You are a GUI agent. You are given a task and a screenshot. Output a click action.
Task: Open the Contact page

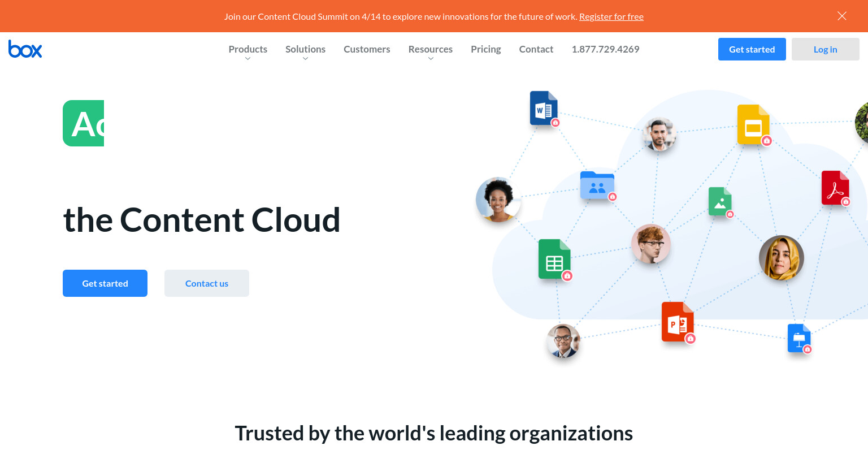click(536, 49)
